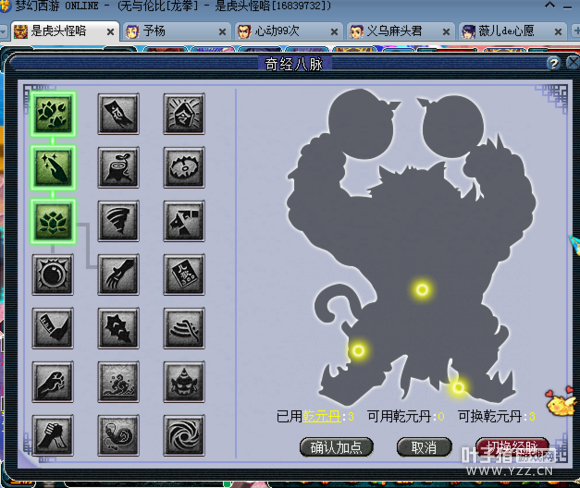
Task: Click the 可换乾元丹 count label
Action: (x=497, y=417)
